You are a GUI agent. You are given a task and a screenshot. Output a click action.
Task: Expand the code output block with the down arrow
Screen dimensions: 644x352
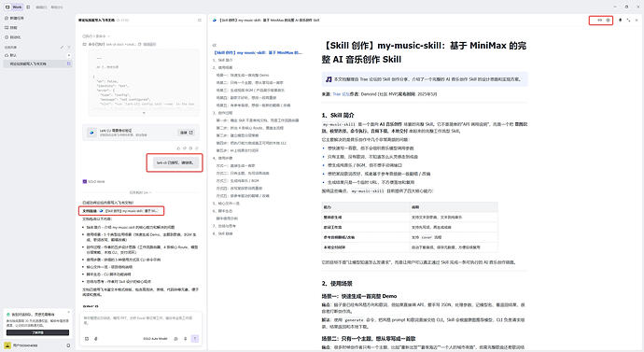click(x=144, y=113)
